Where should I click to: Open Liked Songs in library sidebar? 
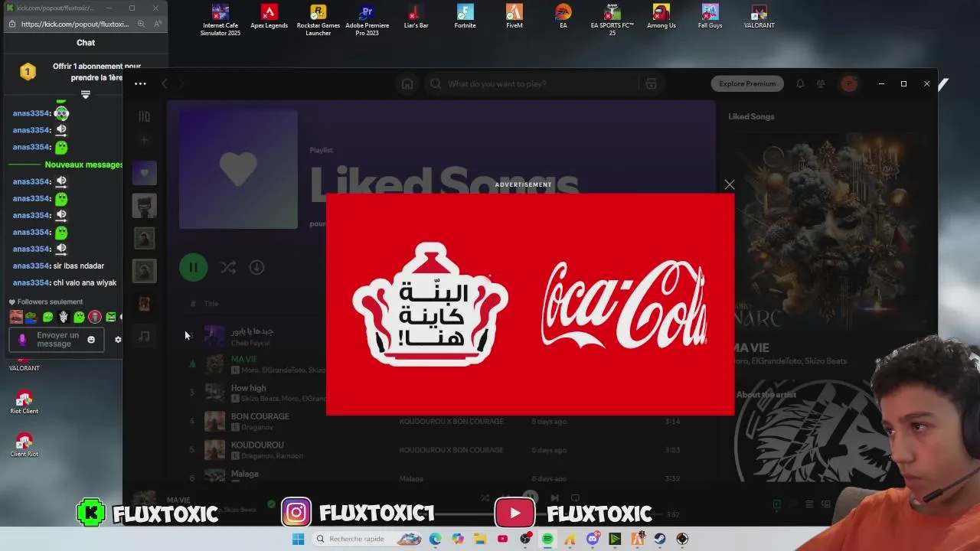click(144, 173)
